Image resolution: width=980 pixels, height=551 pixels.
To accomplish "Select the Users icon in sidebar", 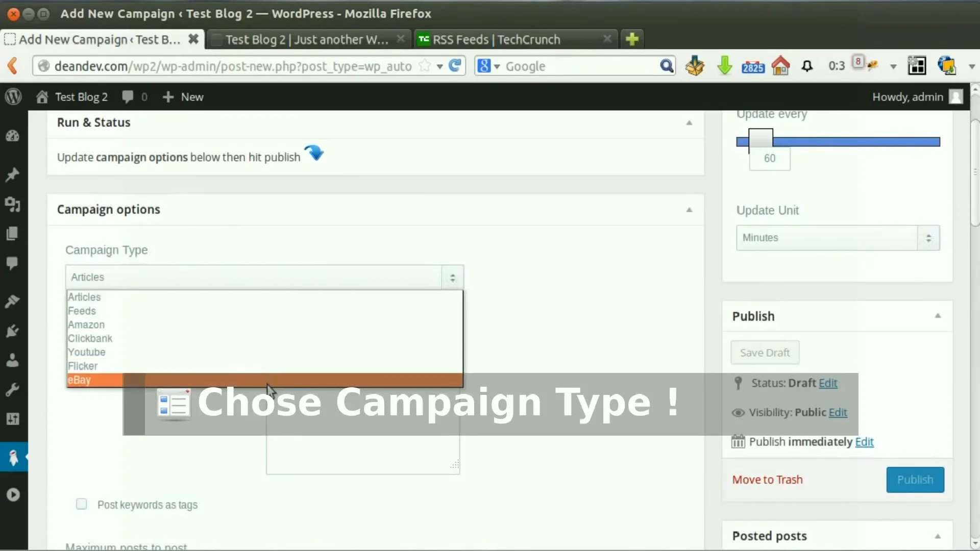I will click(13, 360).
